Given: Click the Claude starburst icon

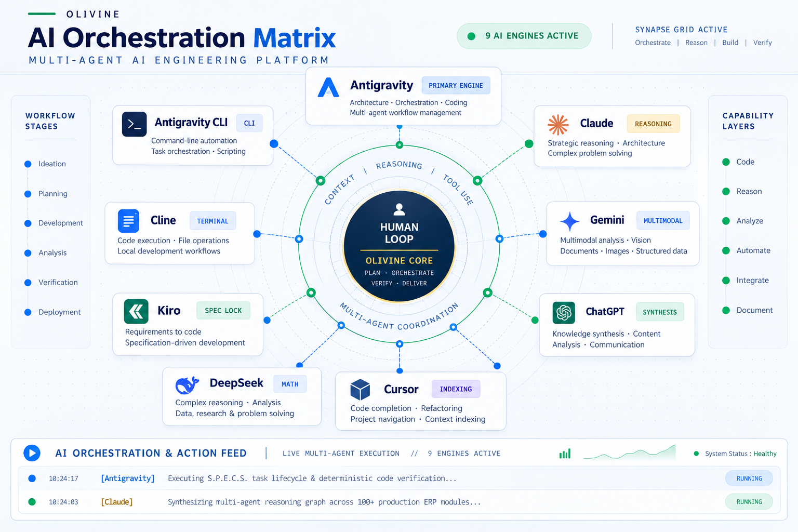Looking at the screenshot, I should coord(558,125).
